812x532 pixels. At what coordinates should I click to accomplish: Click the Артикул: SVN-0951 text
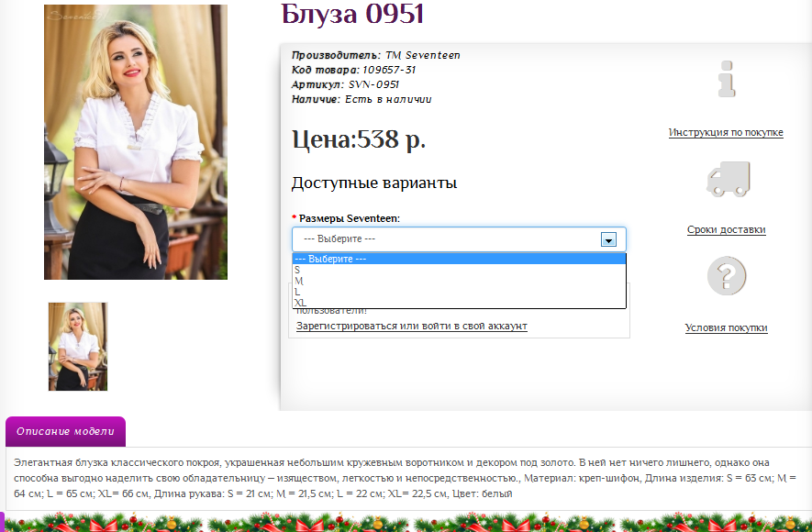345,84
